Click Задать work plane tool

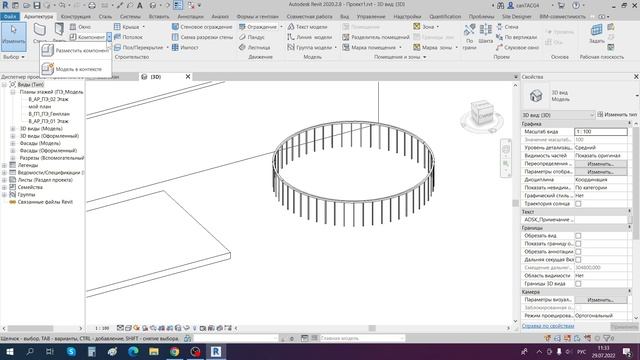597,33
